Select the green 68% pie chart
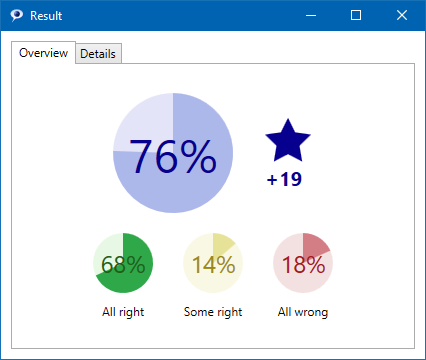This screenshot has height=360, width=426. coord(123,263)
